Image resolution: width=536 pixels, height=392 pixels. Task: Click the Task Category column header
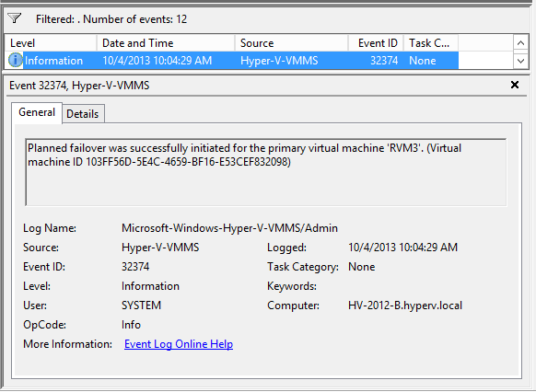[431, 43]
